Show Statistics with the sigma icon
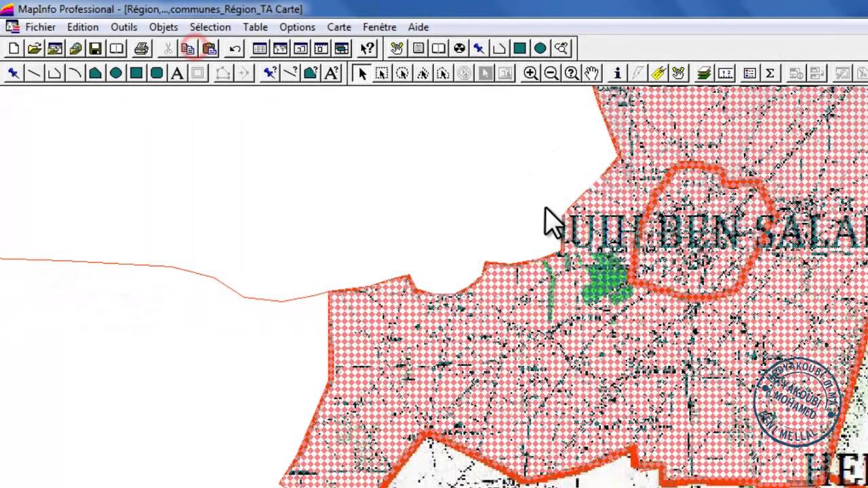Screen dimensions: 868x488 click(x=770, y=73)
